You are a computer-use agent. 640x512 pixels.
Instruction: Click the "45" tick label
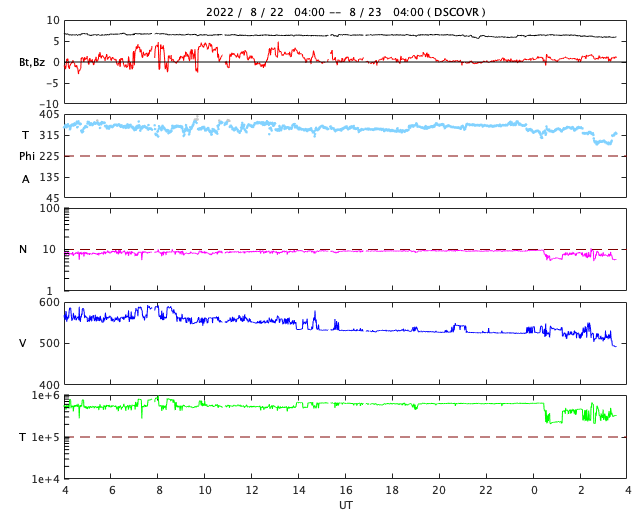[x=53, y=198]
